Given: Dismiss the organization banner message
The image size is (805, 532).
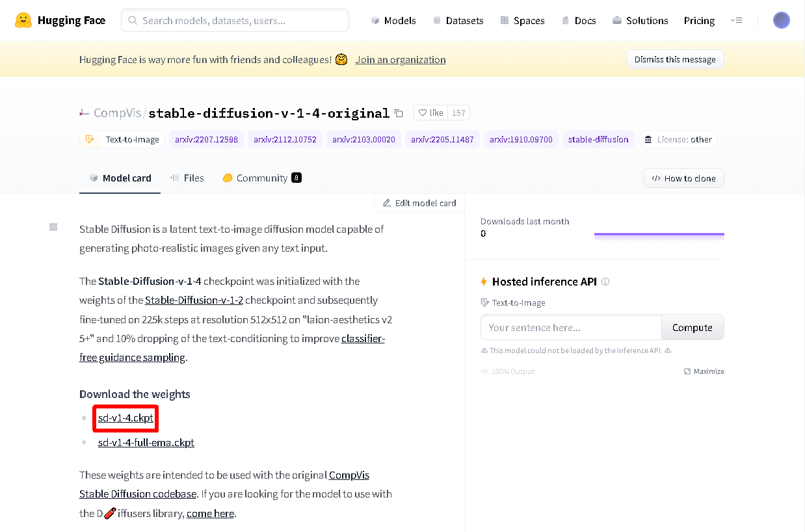Looking at the screenshot, I should pyautogui.click(x=674, y=60).
